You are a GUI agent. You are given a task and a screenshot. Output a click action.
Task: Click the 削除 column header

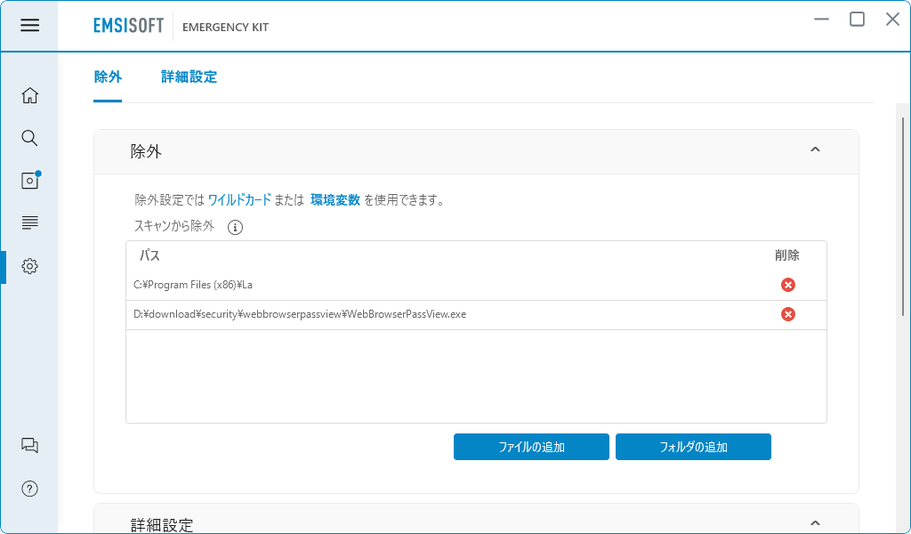pyautogui.click(x=787, y=255)
